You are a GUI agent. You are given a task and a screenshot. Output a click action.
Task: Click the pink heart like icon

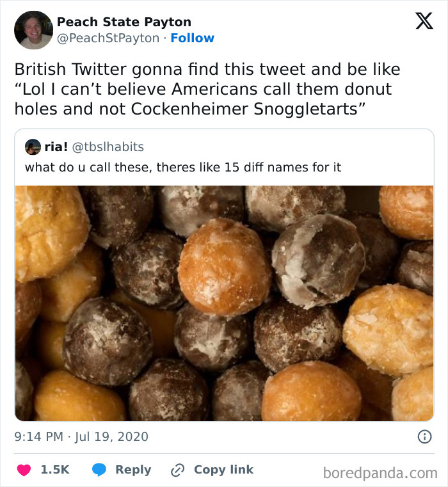23,470
